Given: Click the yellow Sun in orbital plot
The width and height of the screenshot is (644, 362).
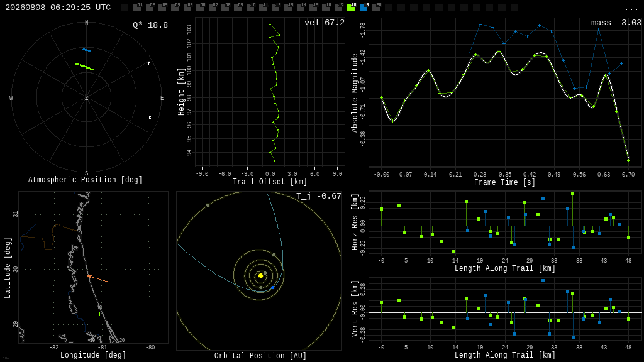Looking at the screenshot, I should (260, 275).
